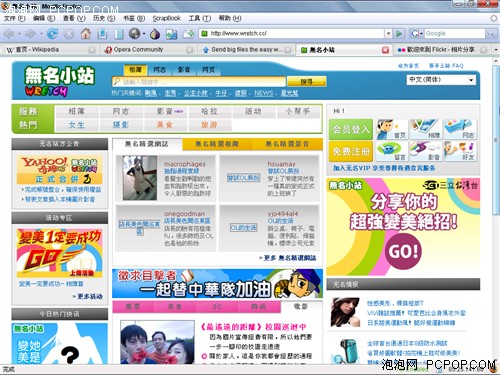Switch to the Opera Community tab
Viewport: 500px width, 375px height.
point(148,50)
